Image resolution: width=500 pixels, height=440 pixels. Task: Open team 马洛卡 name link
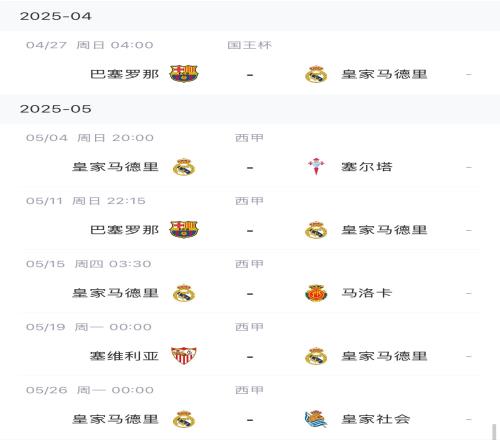(x=366, y=293)
